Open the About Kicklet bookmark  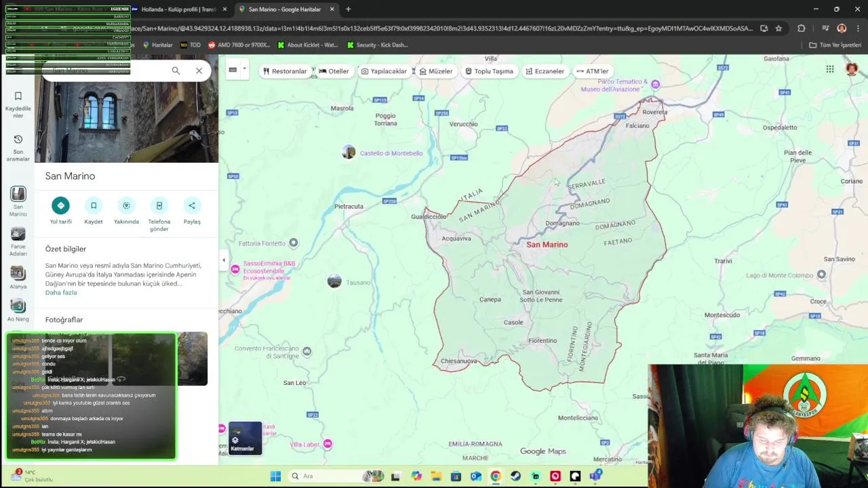[x=308, y=45]
